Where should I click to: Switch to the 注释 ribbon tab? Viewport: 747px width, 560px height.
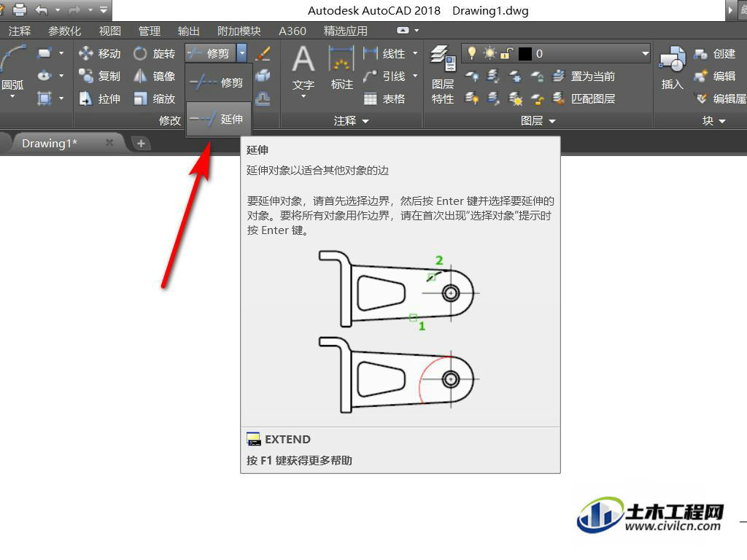(x=20, y=31)
